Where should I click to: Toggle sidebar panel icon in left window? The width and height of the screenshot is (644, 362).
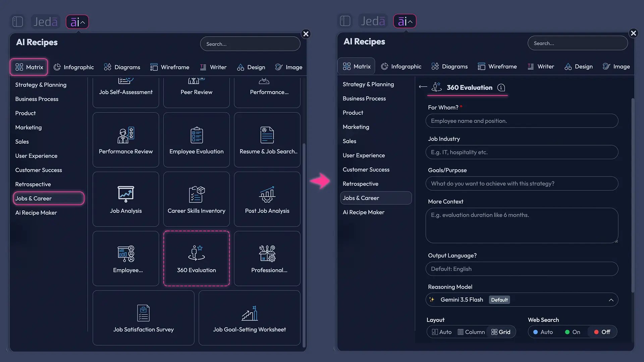(17, 22)
